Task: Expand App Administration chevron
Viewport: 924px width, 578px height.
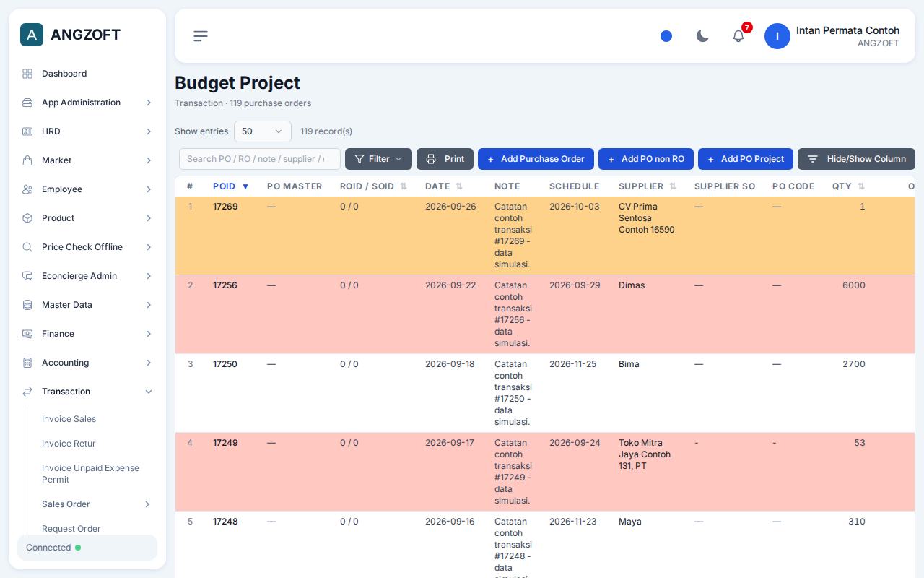Action: coord(149,103)
